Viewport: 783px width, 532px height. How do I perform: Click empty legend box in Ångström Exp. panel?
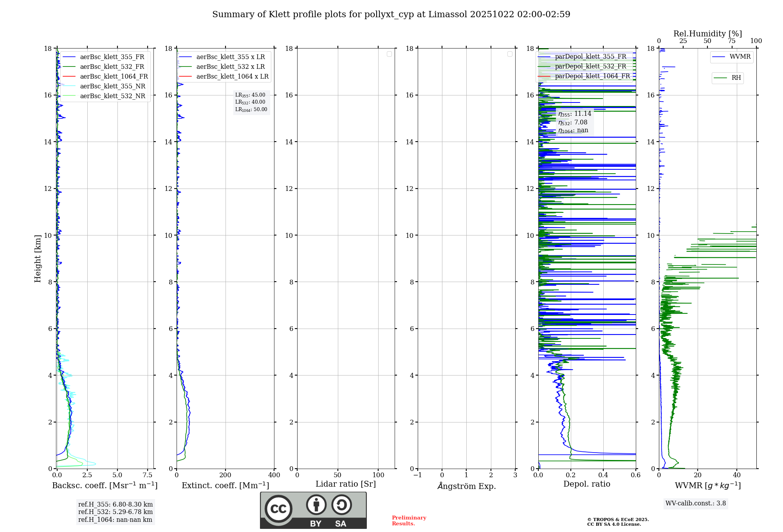[510, 54]
